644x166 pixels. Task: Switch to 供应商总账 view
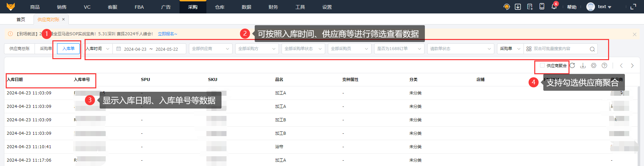(19, 49)
